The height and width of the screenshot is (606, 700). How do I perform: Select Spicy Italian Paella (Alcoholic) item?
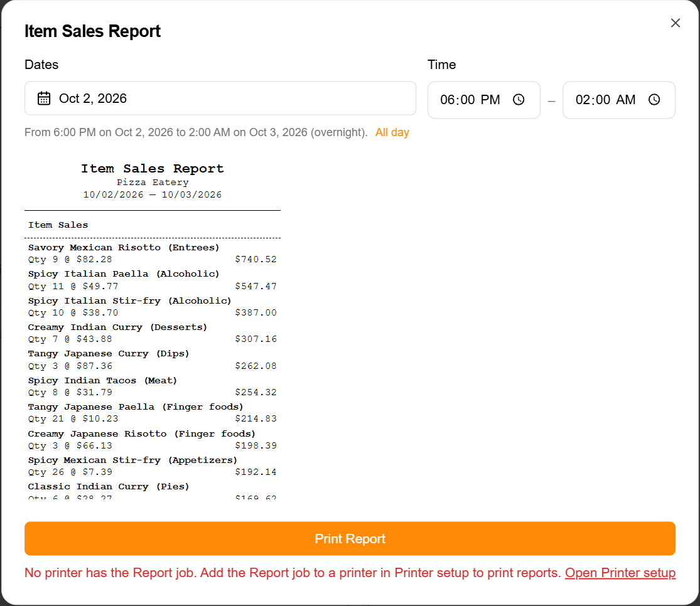point(124,274)
